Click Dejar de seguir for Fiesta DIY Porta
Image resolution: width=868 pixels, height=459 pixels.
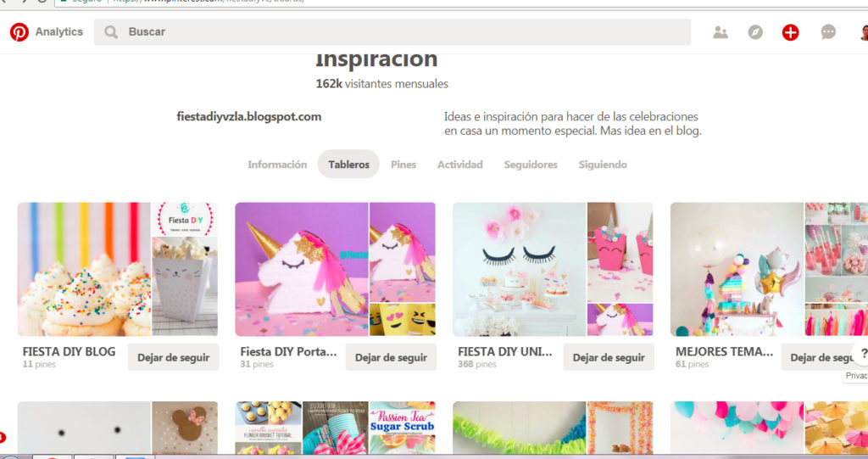coord(391,357)
